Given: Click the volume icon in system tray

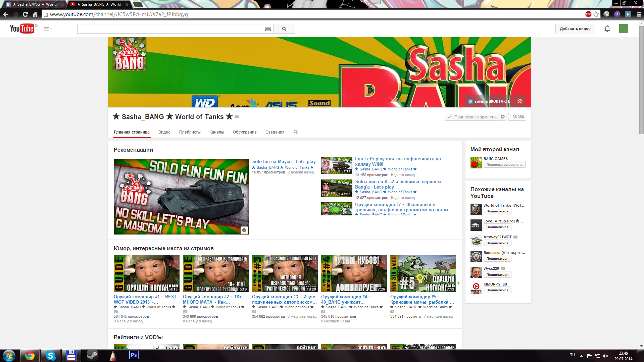Looking at the screenshot, I should pos(605,356).
